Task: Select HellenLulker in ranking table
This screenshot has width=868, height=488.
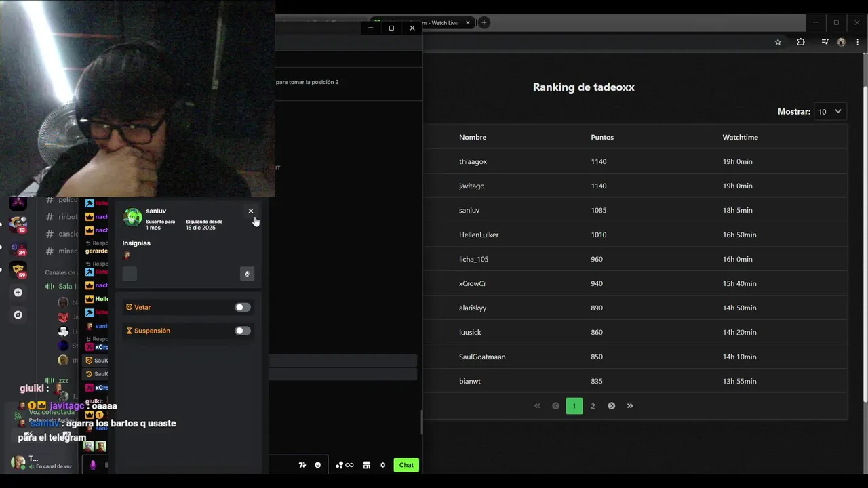Action: point(479,235)
